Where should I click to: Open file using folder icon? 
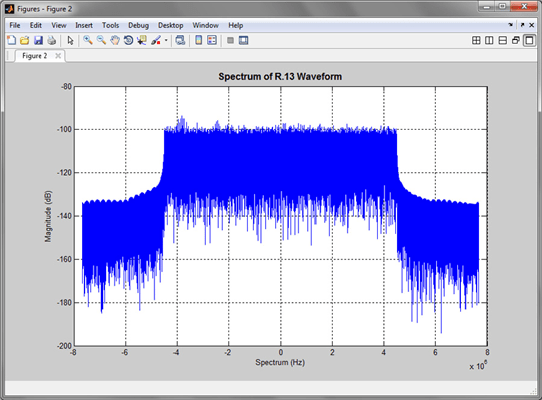pyautogui.click(x=25, y=40)
